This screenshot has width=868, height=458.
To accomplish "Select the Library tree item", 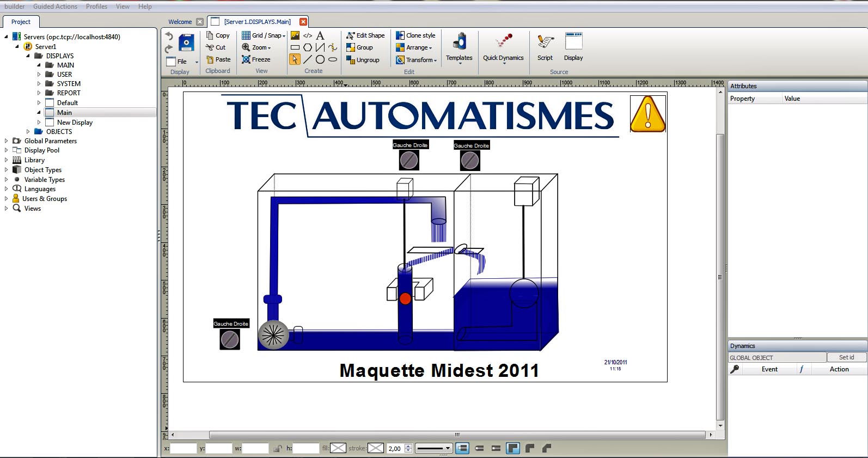I will [34, 160].
